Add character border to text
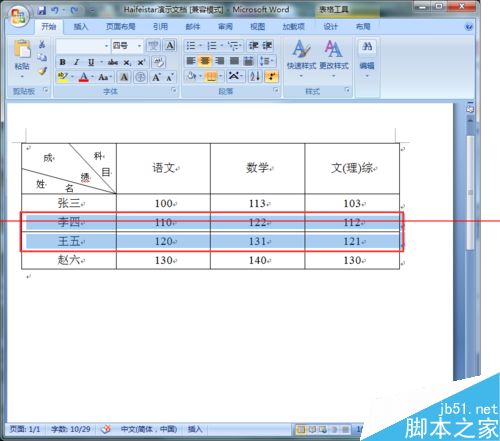The image size is (500, 441). (170, 46)
